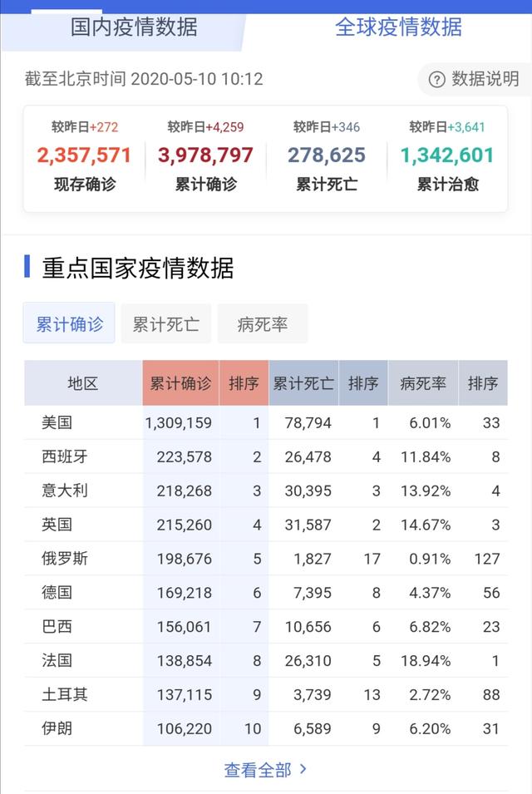Tap the 现存确诊 2,357,571 statistic
The height and width of the screenshot is (794, 532).
pos(85,155)
